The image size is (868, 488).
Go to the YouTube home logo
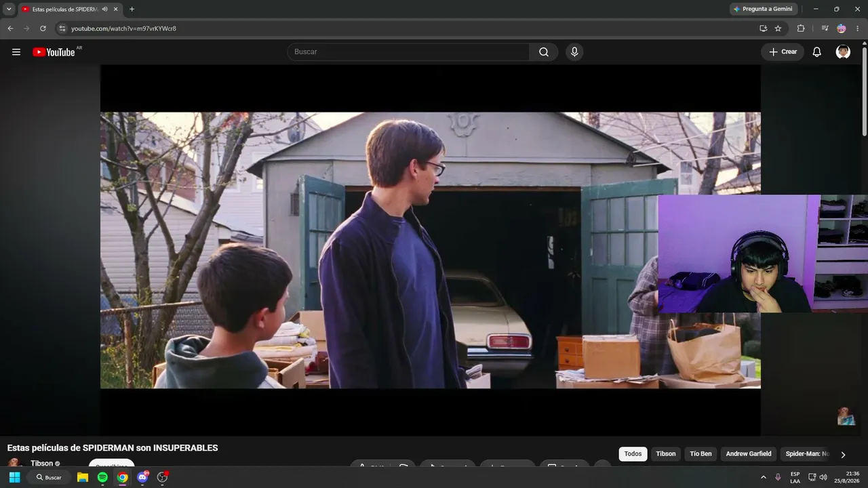coord(54,52)
